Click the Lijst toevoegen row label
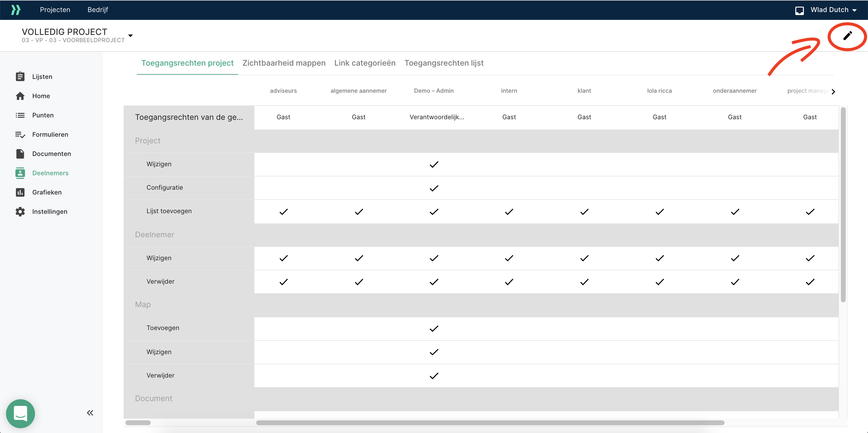The image size is (868, 433). pyautogui.click(x=169, y=211)
